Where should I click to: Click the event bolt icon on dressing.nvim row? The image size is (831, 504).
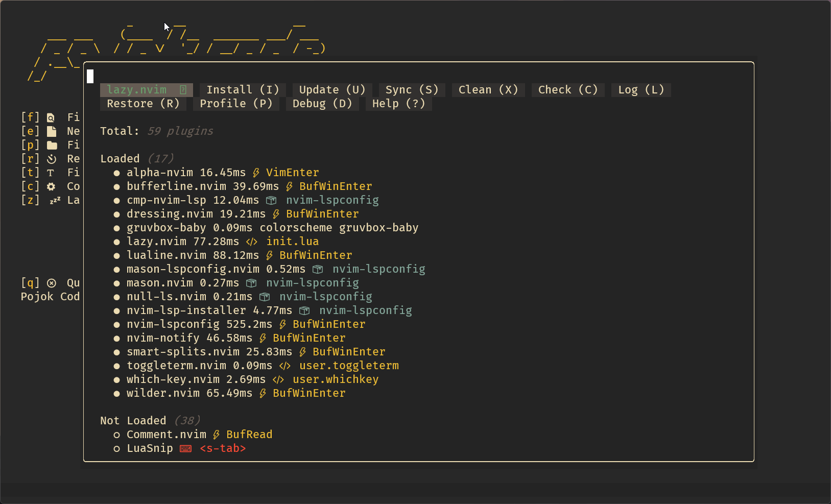pos(276,214)
